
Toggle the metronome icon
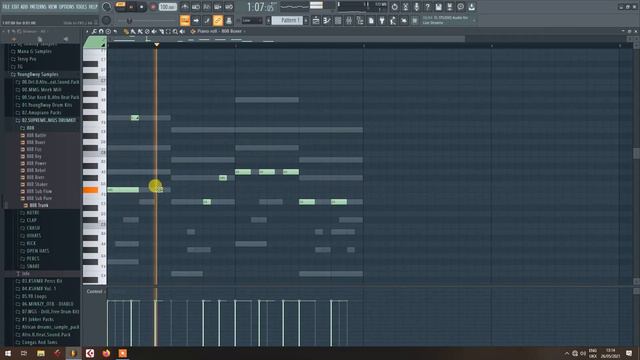tap(185, 7)
